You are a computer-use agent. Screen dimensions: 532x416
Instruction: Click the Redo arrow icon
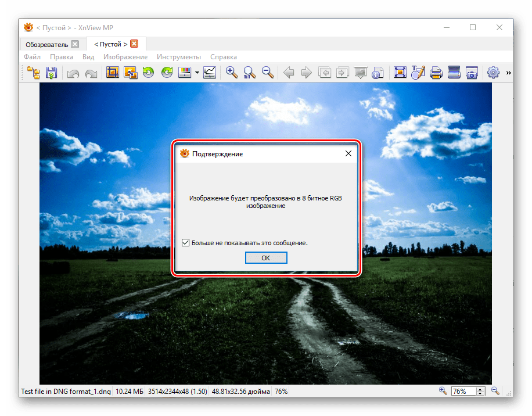(x=91, y=73)
